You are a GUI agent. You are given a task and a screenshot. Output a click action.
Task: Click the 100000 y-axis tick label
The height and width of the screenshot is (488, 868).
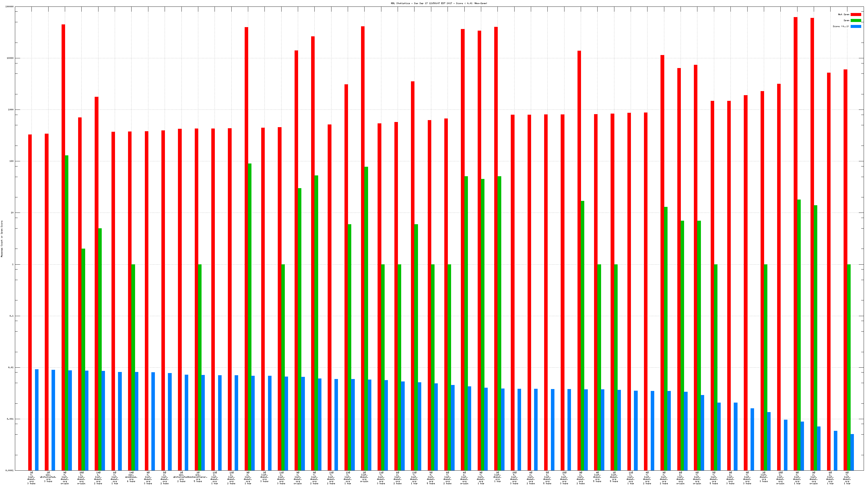tap(10, 7)
